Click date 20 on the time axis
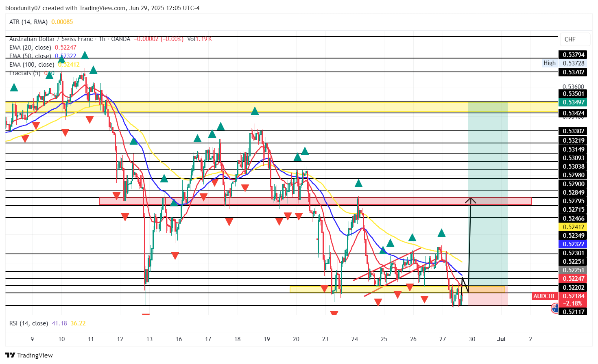 [296, 339]
